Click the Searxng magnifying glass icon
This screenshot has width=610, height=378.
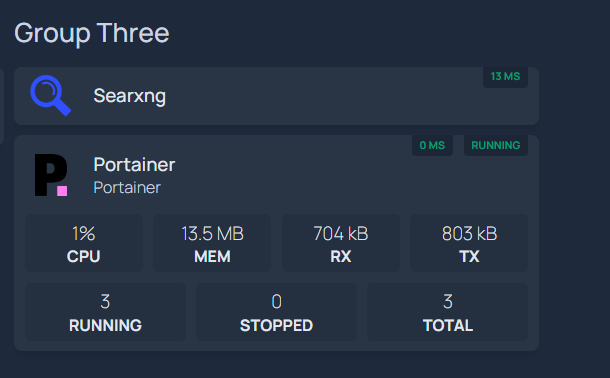51,96
